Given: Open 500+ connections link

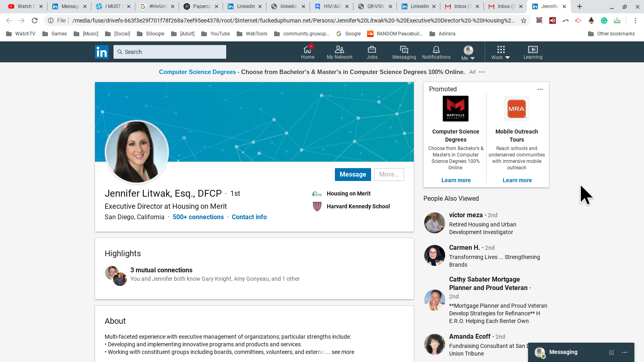Looking at the screenshot, I should pyautogui.click(x=198, y=217).
